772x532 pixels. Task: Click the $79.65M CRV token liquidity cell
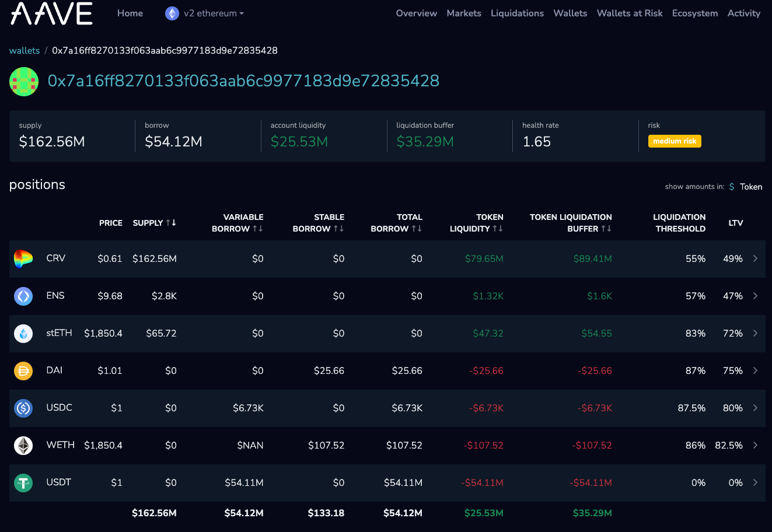tap(484, 259)
